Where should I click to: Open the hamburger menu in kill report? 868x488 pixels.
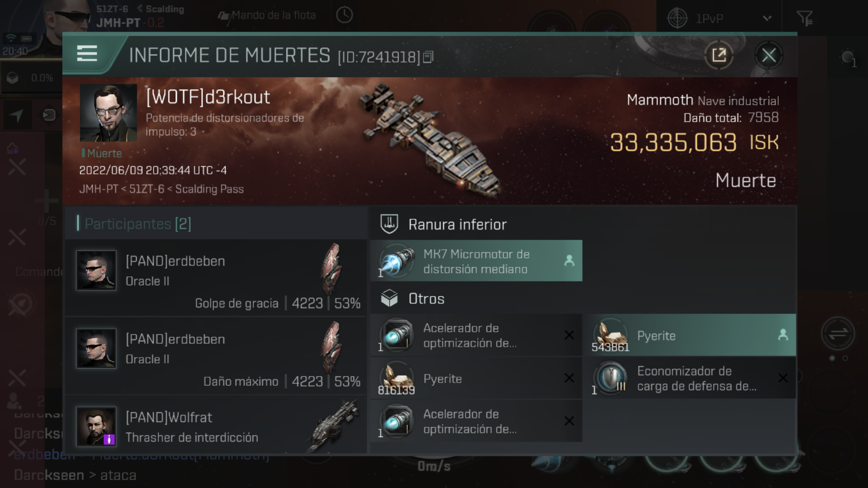point(87,53)
